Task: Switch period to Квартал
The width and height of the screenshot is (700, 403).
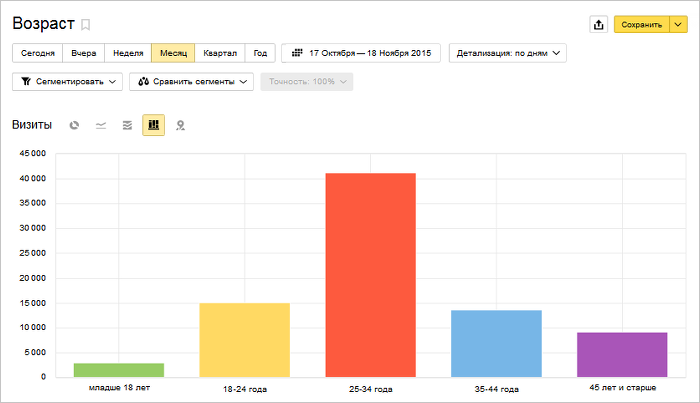Action: 220,53
